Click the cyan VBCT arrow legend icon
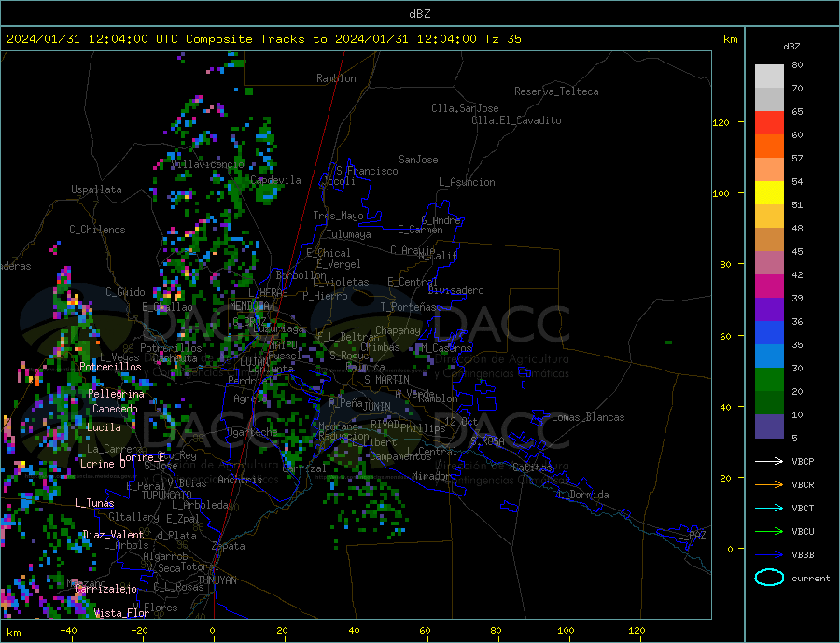The height and width of the screenshot is (643, 840). tap(769, 508)
